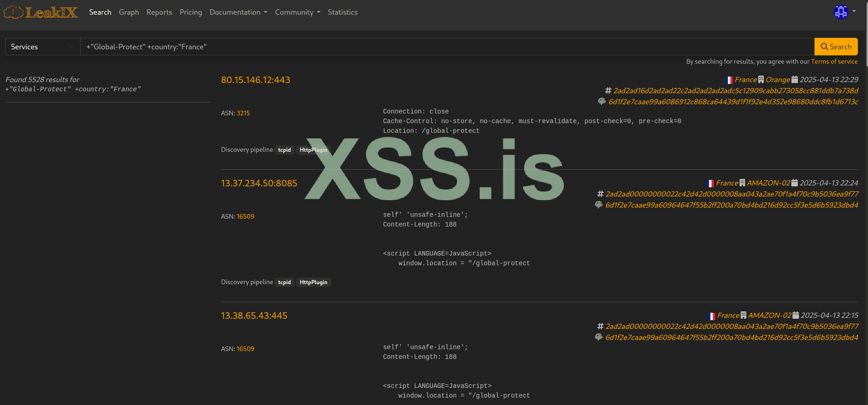Click France country link for 13.38.65.43
The image size is (868, 405).
[x=728, y=315]
